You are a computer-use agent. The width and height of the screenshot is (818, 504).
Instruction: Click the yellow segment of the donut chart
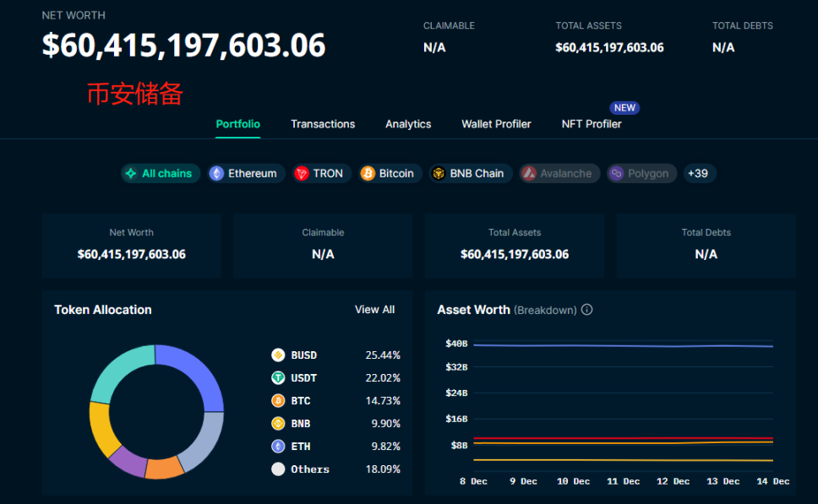tap(101, 428)
